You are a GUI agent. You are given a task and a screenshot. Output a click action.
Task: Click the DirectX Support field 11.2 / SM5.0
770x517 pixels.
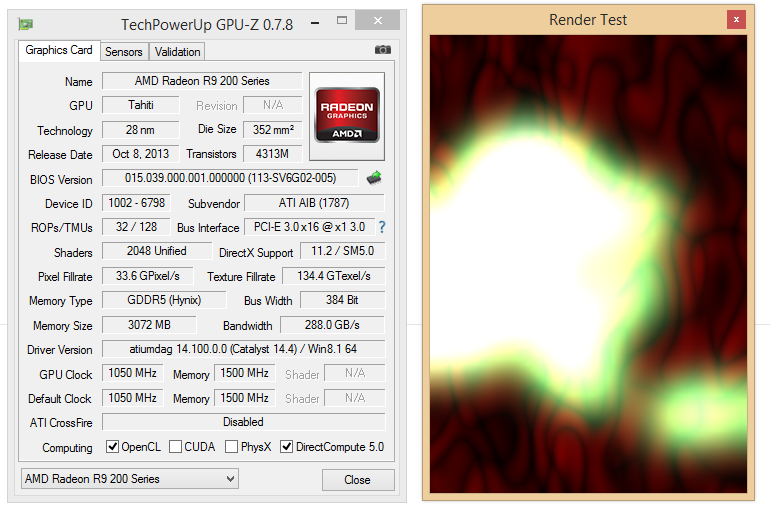point(343,251)
